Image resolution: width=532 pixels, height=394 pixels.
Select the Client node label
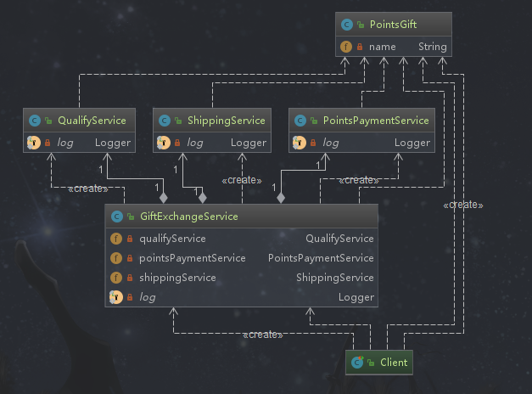(393, 362)
